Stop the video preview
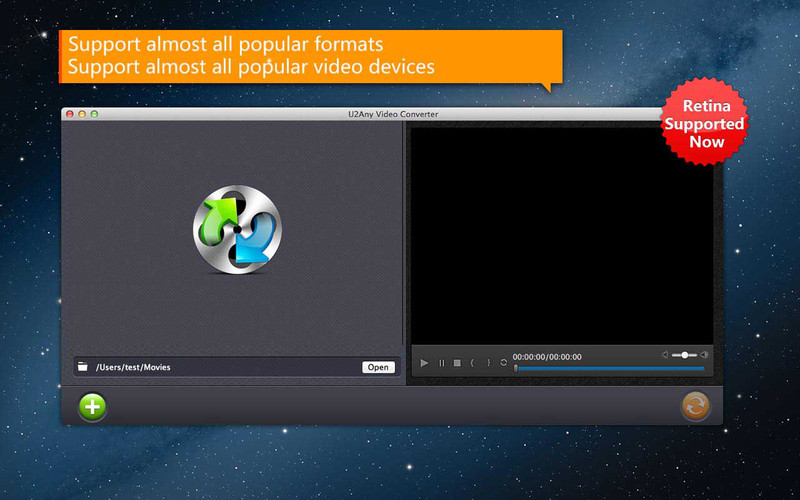 (457, 363)
